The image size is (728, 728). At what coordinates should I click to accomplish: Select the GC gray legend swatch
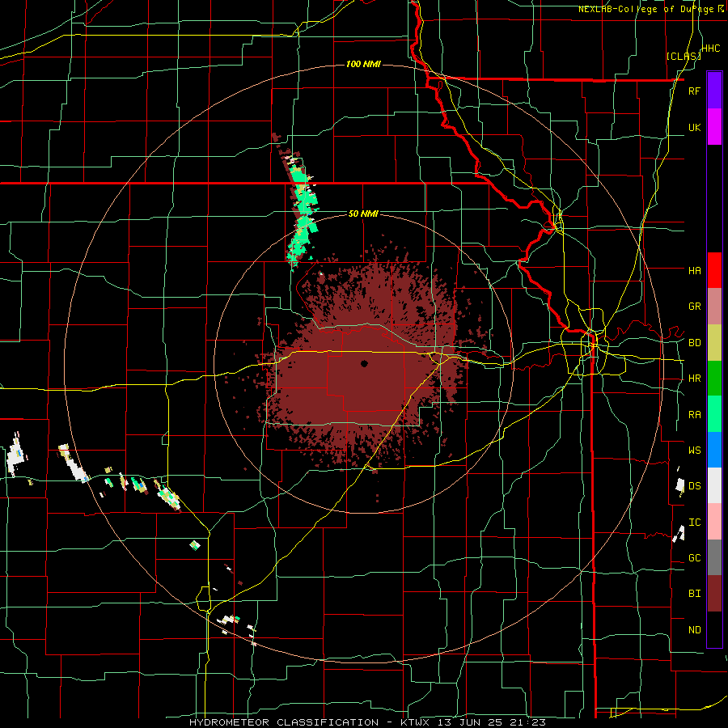pos(714,557)
